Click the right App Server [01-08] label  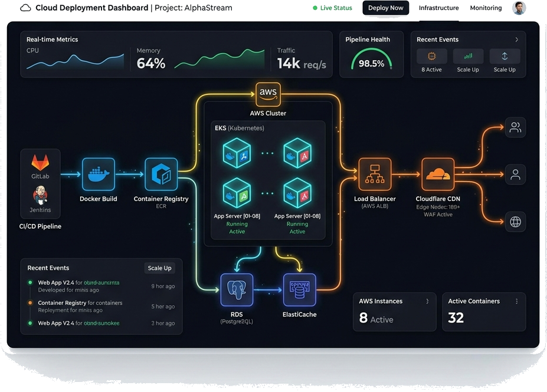click(x=297, y=216)
